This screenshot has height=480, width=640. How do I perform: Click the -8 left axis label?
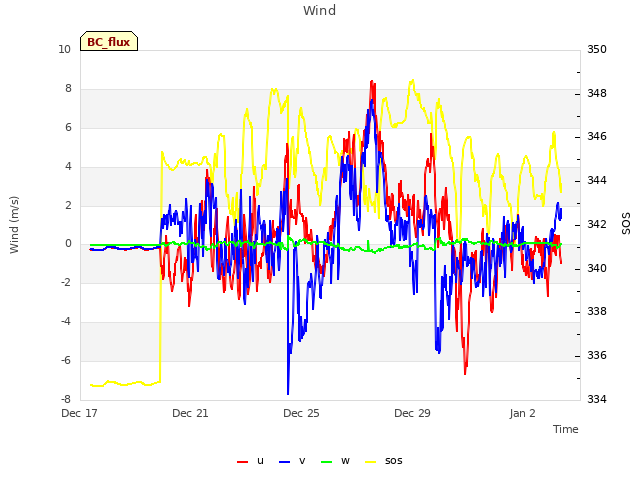66,399
